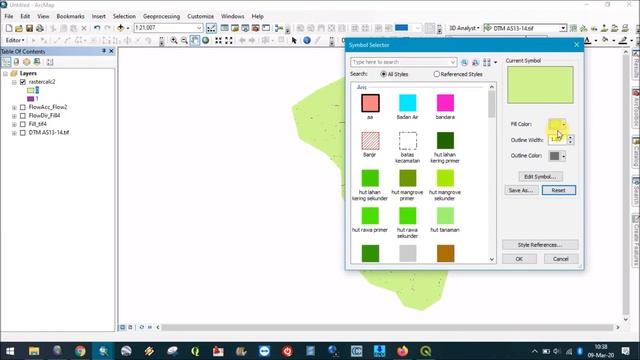
Task: Open the Bookmarks menu
Action: 70,16
